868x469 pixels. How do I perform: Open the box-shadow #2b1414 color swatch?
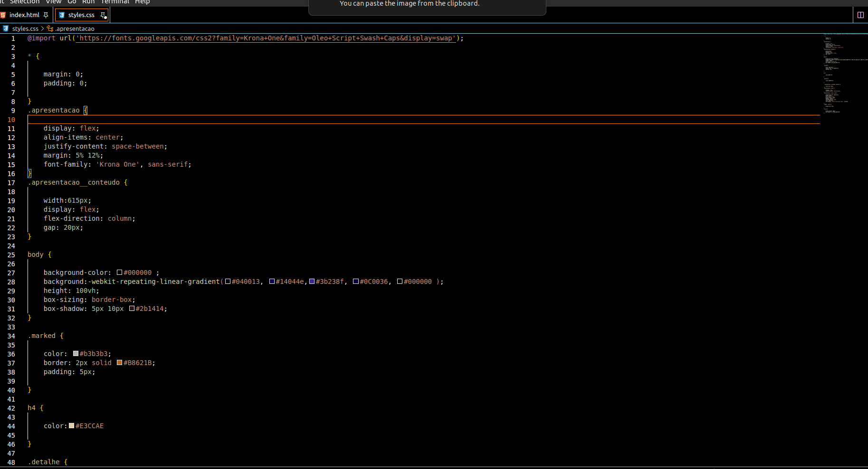(x=132, y=309)
